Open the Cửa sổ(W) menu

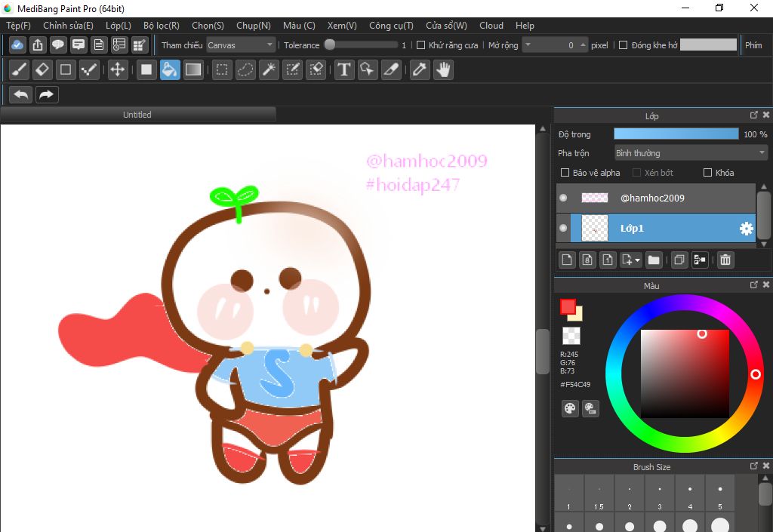pos(446,26)
